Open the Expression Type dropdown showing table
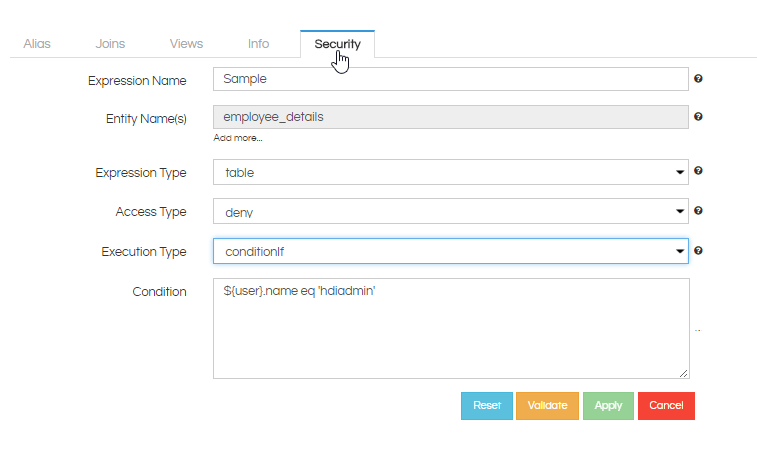The height and width of the screenshot is (450, 757). [450, 172]
